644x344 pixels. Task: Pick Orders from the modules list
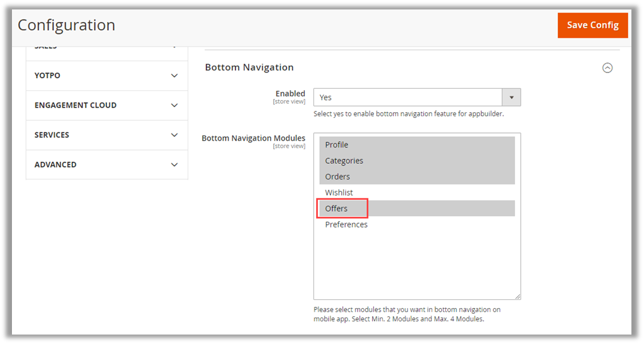pyautogui.click(x=337, y=176)
